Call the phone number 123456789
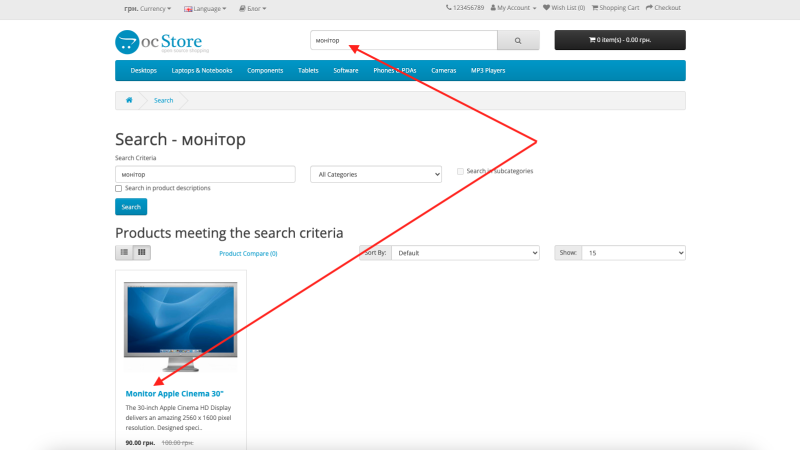The width and height of the screenshot is (800, 450). tap(465, 8)
